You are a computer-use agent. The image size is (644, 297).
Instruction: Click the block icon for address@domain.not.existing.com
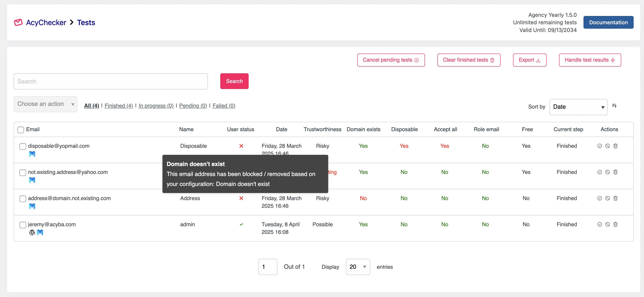click(608, 198)
